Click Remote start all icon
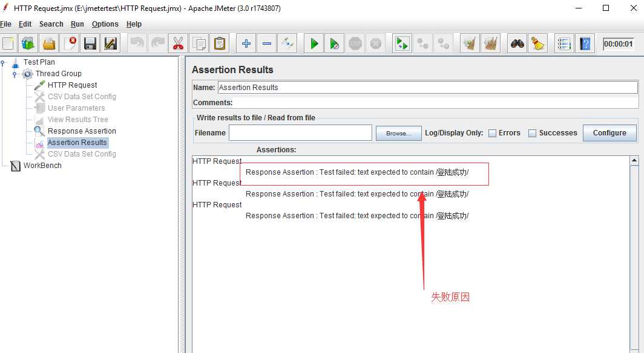Screen dimensions: 644x353 tap(402, 43)
